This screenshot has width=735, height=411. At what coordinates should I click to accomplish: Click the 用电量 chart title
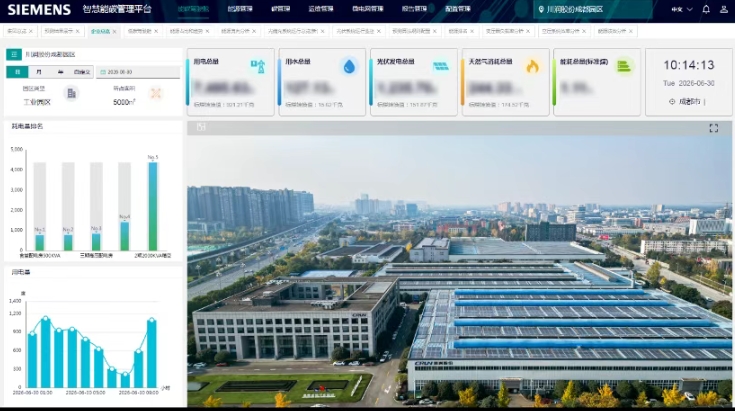tap(21, 272)
